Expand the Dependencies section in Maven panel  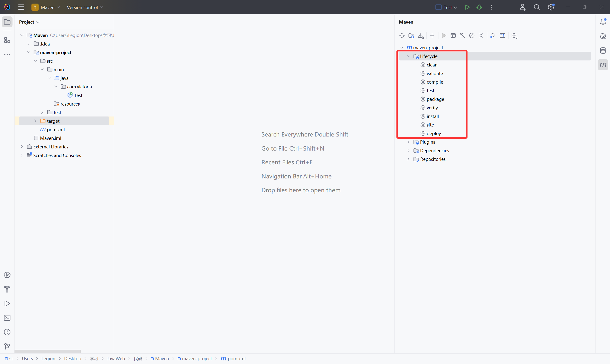[409, 150]
